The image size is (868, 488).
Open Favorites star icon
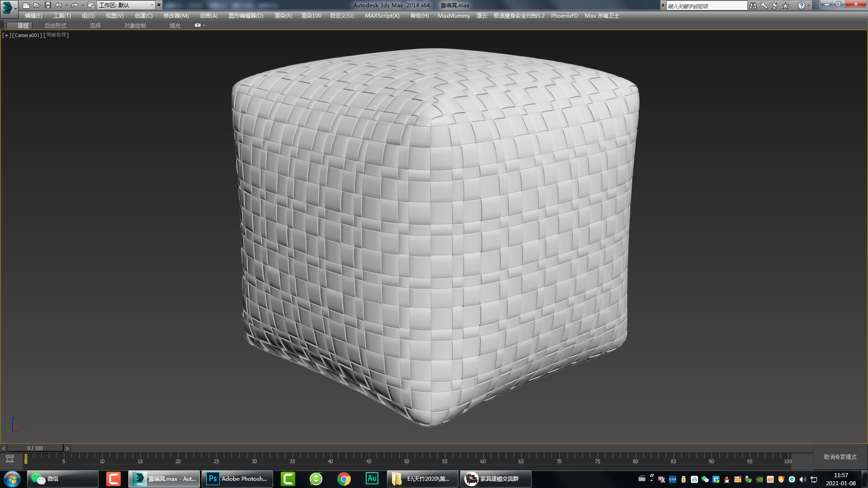coord(786,5)
